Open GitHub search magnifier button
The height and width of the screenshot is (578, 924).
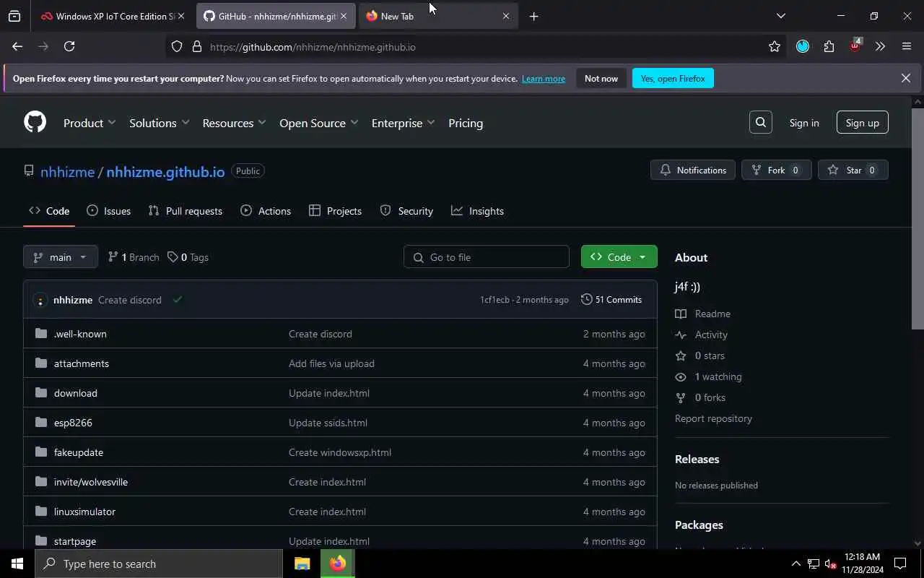click(x=761, y=123)
